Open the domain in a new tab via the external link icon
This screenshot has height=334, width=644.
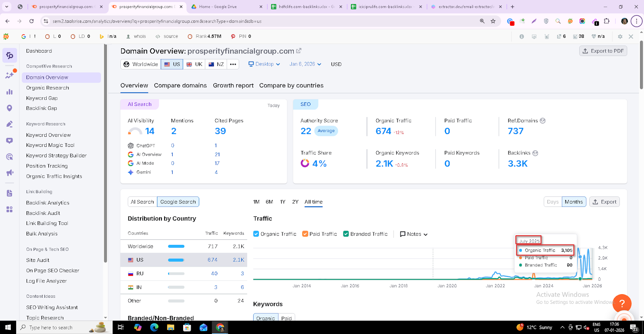tap(299, 51)
